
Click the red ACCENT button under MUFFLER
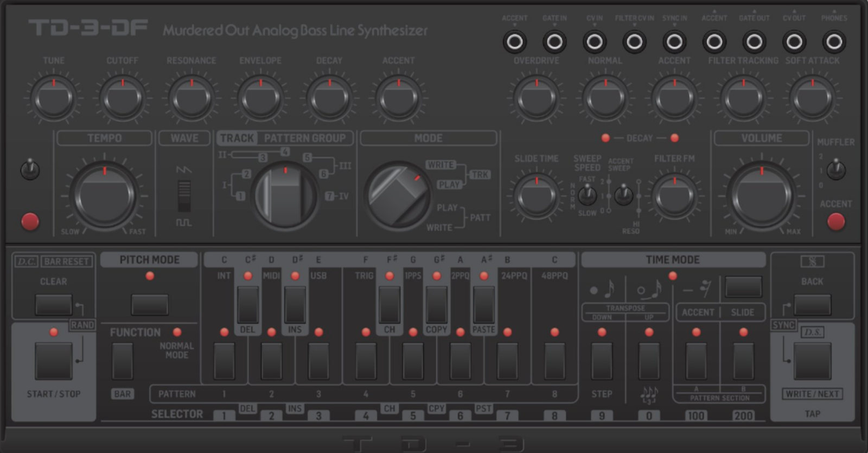click(x=836, y=221)
